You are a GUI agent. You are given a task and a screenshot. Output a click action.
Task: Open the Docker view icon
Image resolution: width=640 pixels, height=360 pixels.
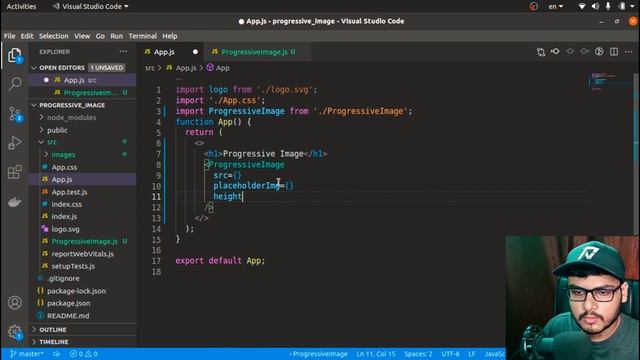pyautogui.click(x=15, y=202)
